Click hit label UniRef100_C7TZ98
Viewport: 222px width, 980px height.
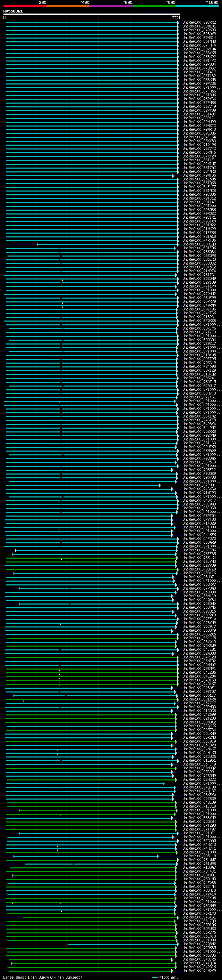coord(199,826)
